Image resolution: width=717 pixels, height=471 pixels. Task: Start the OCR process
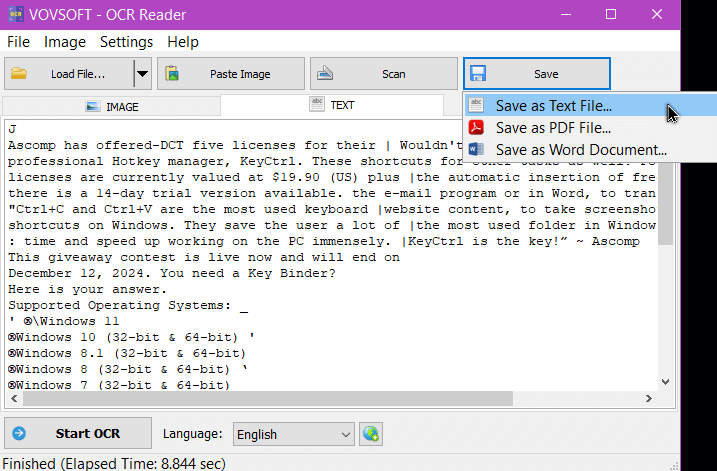tap(78, 433)
